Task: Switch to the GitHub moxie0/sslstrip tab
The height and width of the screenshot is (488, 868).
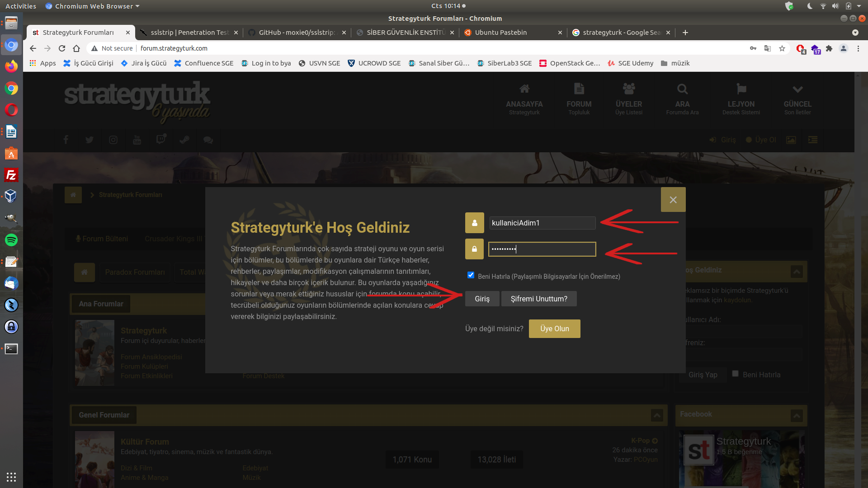Action: (x=297, y=33)
